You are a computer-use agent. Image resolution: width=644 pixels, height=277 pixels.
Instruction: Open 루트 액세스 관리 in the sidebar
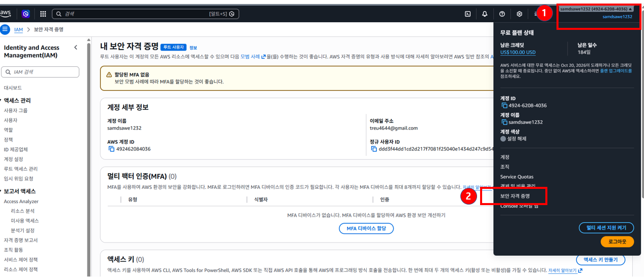pos(21,169)
